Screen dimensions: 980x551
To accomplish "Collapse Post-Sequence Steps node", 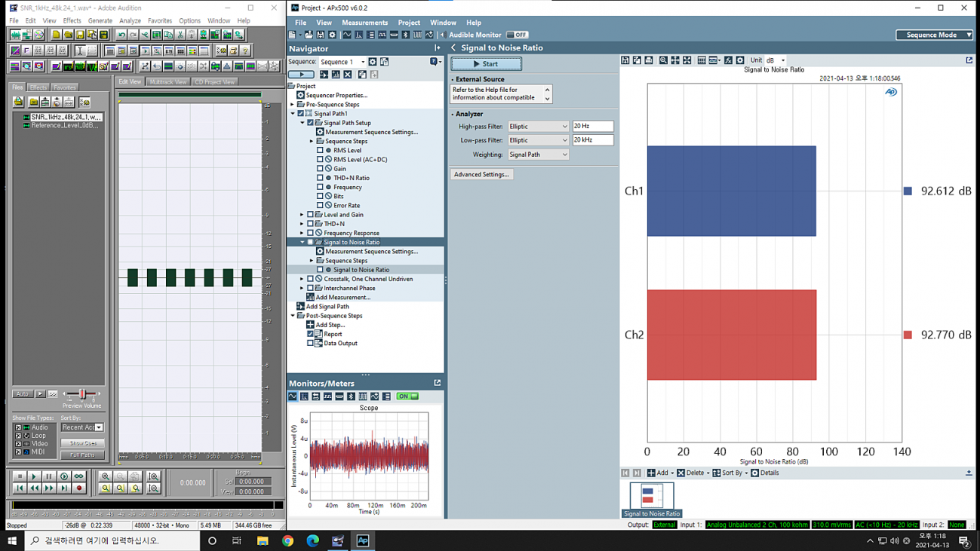I will [x=293, y=316].
